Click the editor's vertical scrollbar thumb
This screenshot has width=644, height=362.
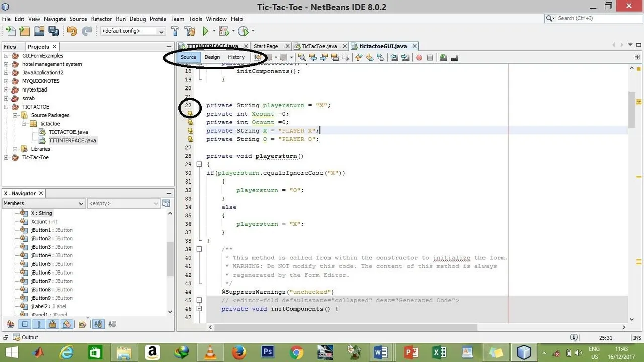coord(632,110)
